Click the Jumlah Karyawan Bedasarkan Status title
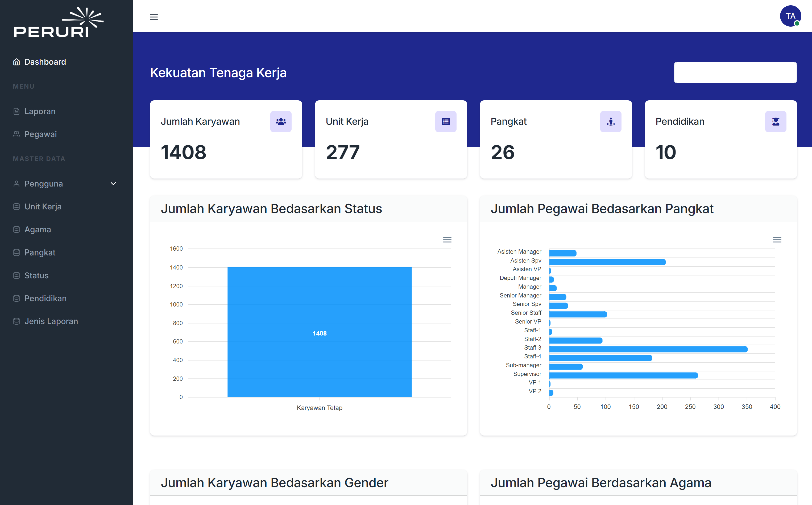Image resolution: width=812 pixels, height=505 pixels. pos(271,209)
